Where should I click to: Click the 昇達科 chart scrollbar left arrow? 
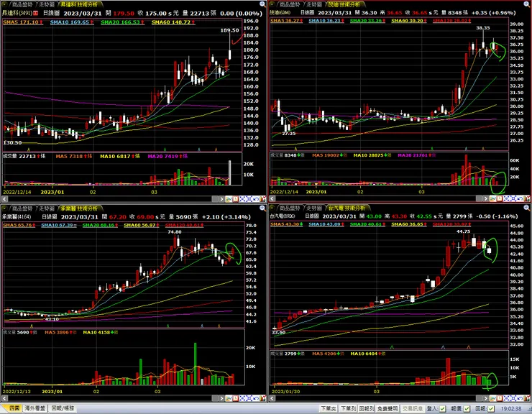point(5,199)
